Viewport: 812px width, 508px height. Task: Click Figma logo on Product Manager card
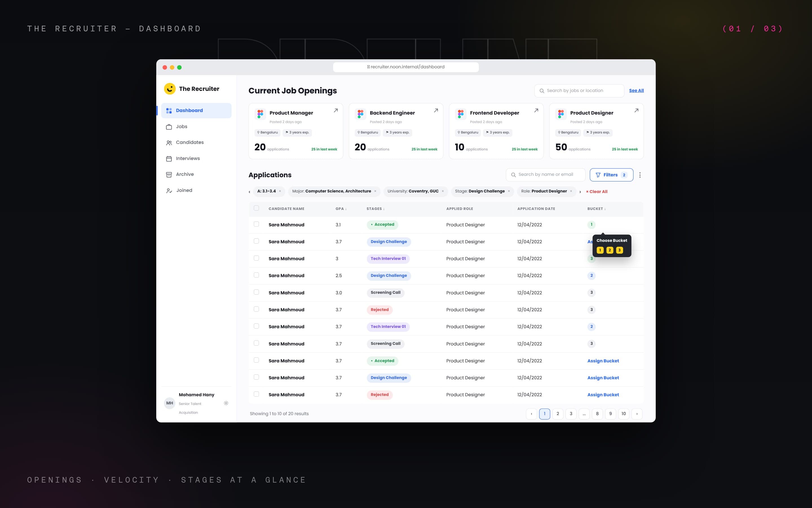[x=261, y=114]
